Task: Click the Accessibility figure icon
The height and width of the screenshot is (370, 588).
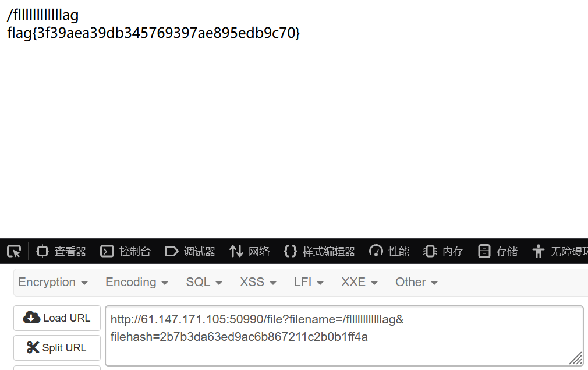Action: [x=538, y=251]
